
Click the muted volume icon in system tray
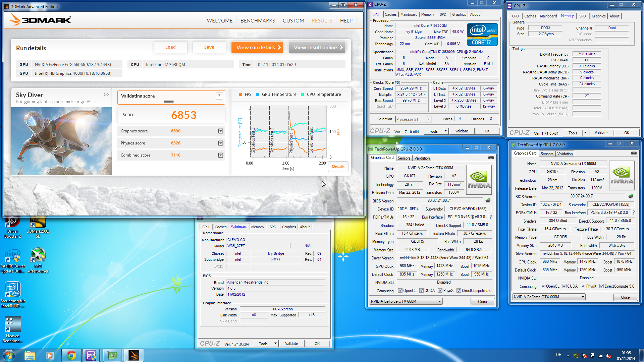(x=608, y=356)
